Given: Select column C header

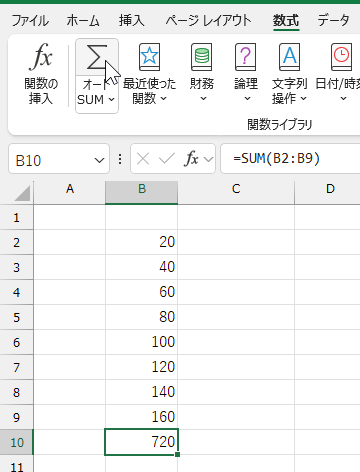Looking at the screenshot, I should [236, 189].
